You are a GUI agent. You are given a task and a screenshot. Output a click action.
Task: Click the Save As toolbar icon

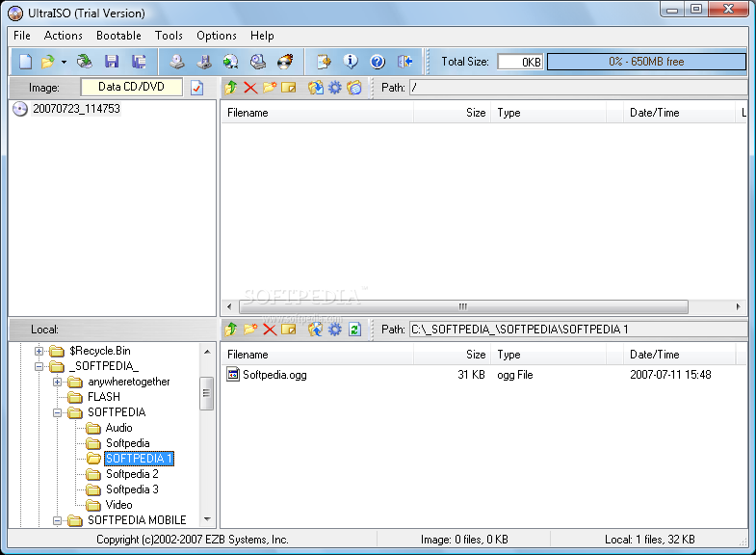click(139, 62)
